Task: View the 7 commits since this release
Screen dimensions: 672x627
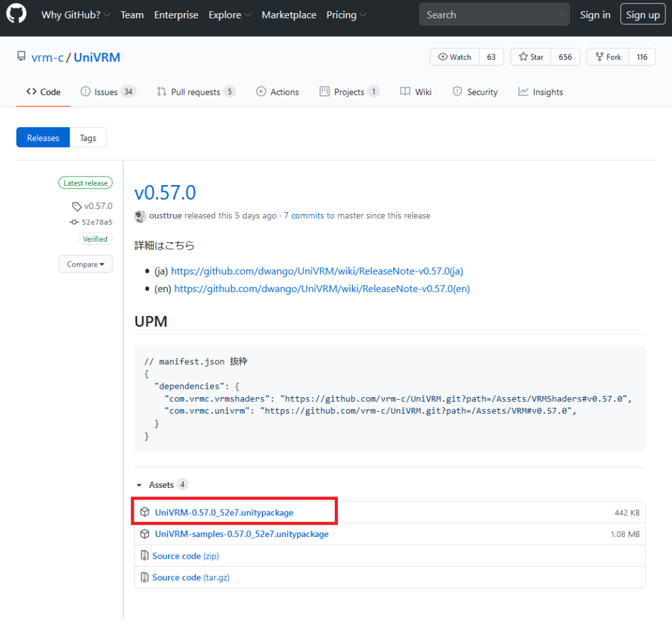Action: click(304, 216)
